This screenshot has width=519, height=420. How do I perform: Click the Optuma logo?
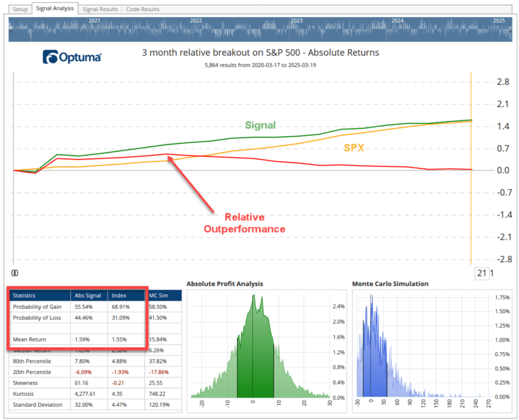(x=72, y=57)
